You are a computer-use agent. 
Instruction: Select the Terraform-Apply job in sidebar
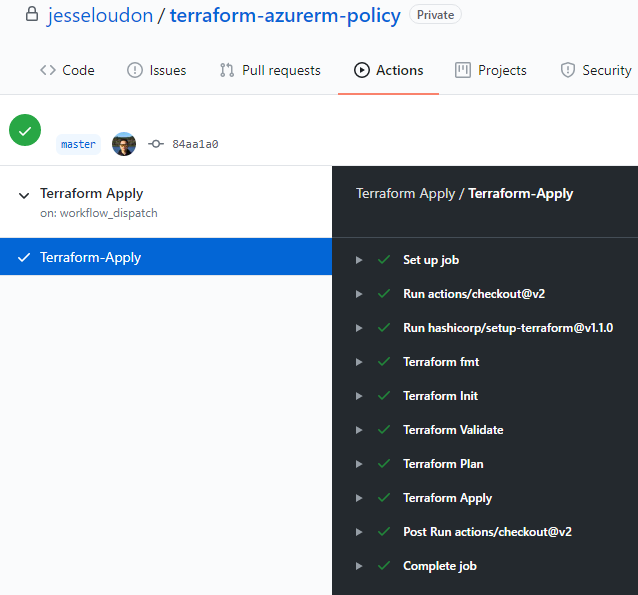[90, 257]
